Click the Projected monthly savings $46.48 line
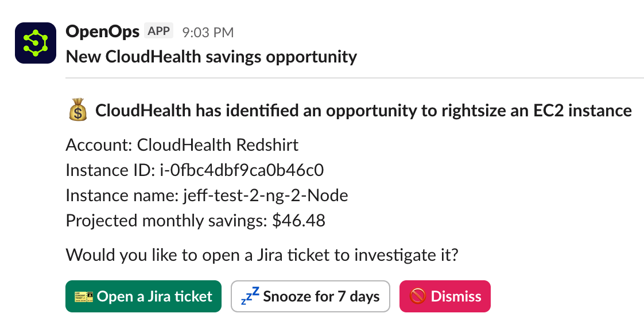 196,221
